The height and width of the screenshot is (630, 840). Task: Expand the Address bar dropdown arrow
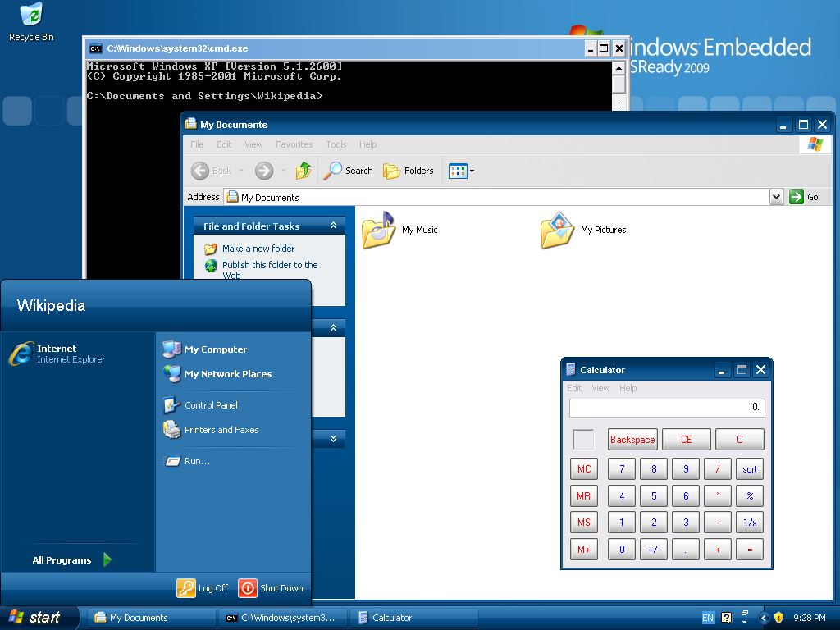776,197
